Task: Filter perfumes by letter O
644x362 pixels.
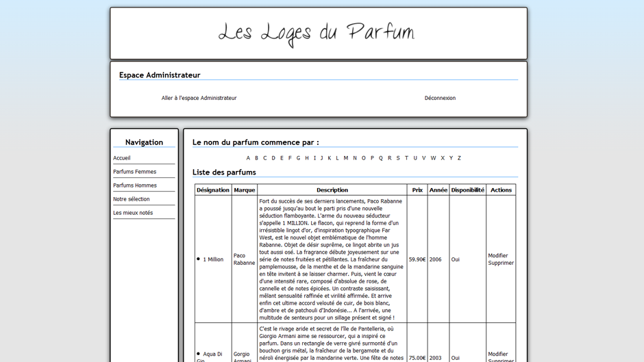Action: pyautogui.click(x=364, y=158)
